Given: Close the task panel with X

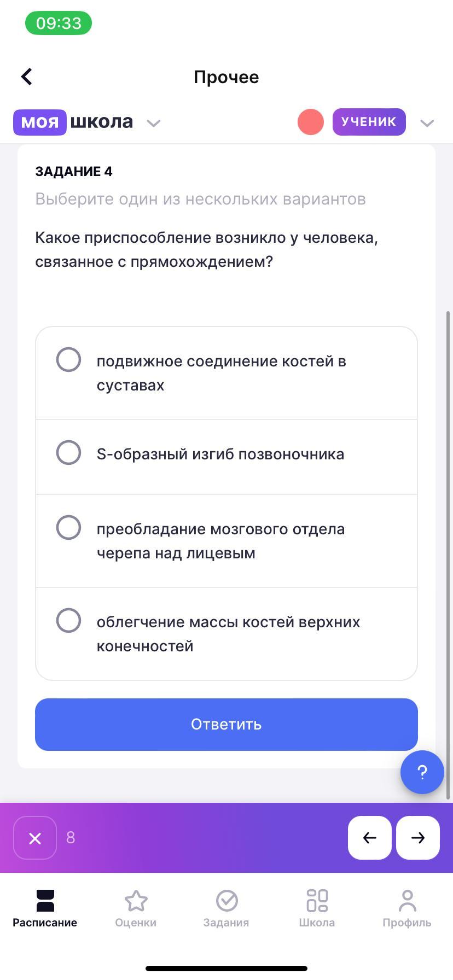Looking at the screenshot, I should 35,838.
